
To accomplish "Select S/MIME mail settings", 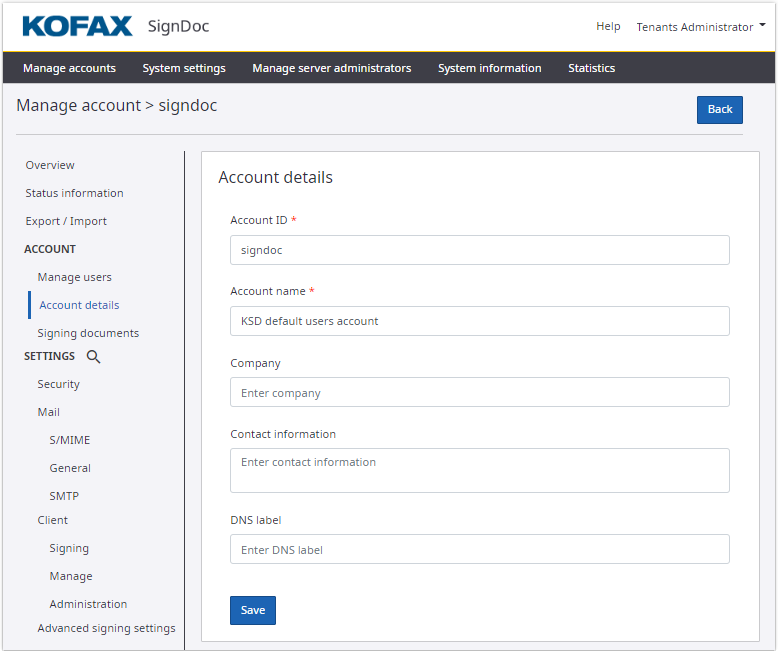I will coord(70,440).
